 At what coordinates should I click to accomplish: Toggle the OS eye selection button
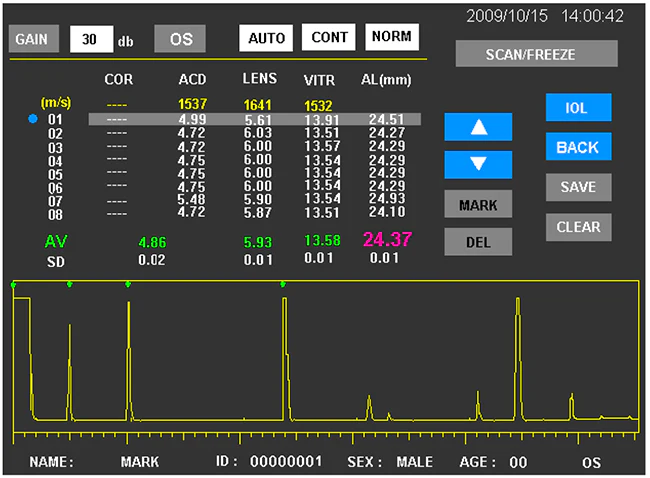(x=180, y=39)
